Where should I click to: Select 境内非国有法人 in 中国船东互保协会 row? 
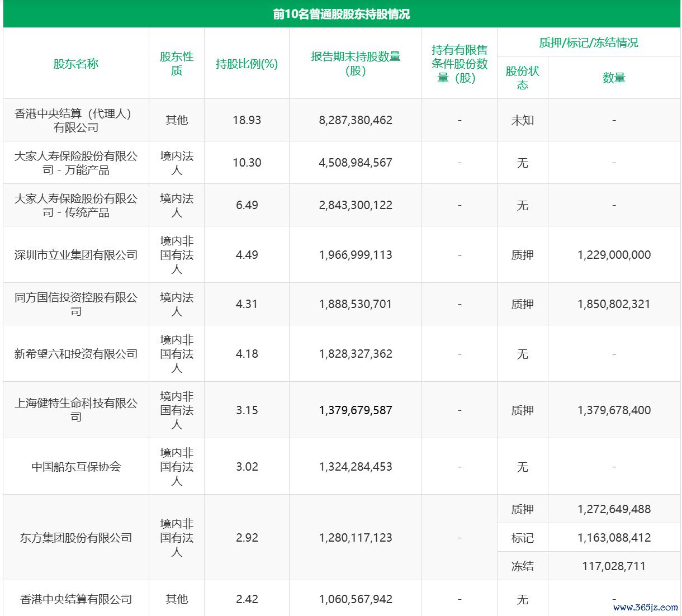pyautogui.click(x=177, y=467)
